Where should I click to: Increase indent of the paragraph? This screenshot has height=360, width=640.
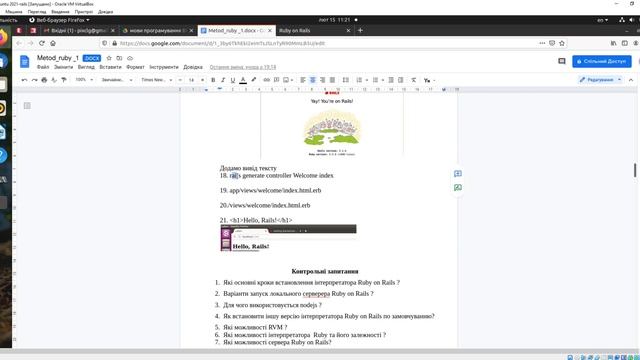[401, 80]
